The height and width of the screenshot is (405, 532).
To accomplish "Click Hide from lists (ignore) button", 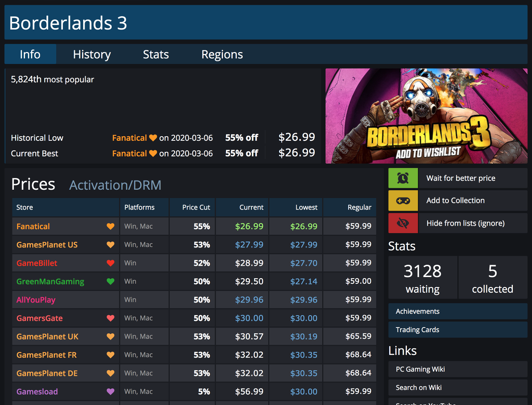I will pos(473,223).
